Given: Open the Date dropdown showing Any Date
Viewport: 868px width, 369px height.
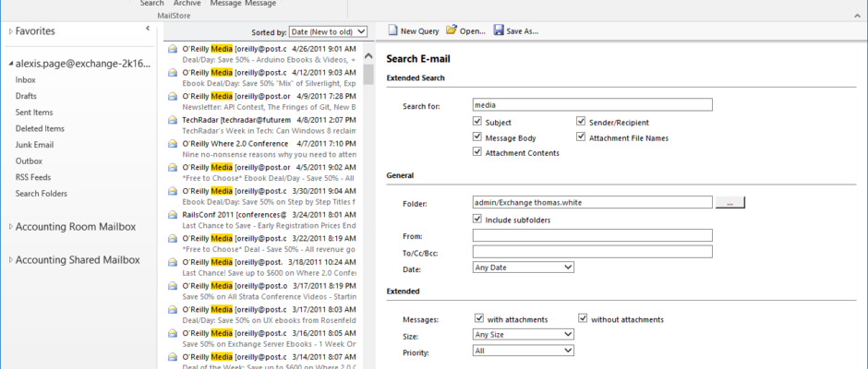Looking at the screenshot, I should [x=524, y=268].
